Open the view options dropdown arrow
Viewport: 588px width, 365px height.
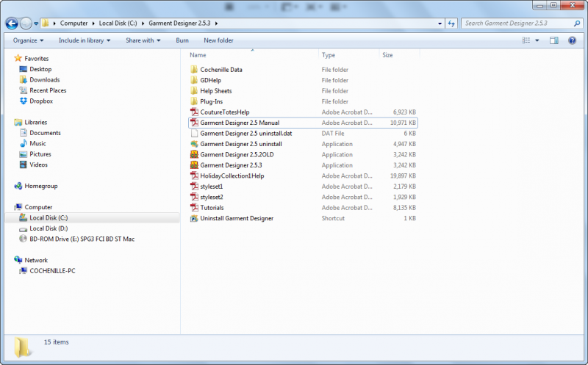tap(537, 40)
